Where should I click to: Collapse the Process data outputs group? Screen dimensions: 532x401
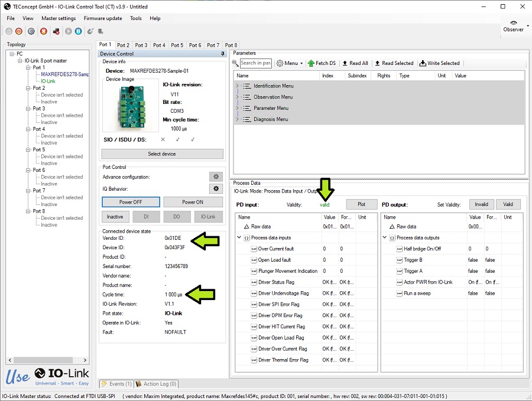(x=384, y=237)
